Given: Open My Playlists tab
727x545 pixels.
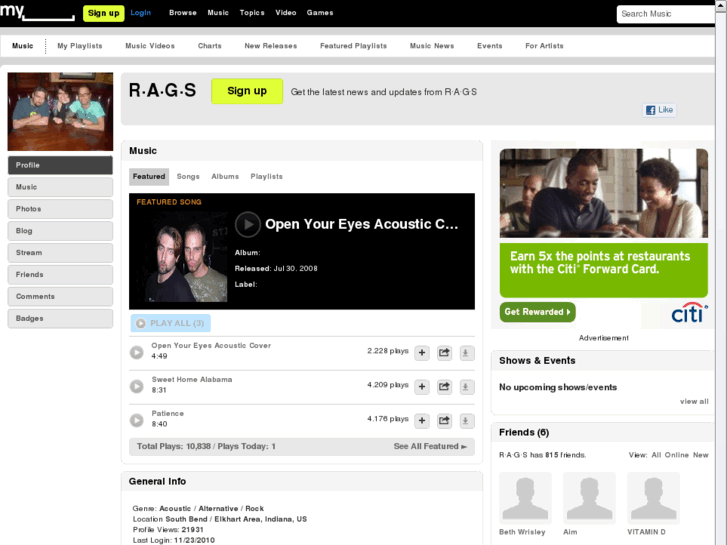Looking at the screenshot, I should click(x=80, y=46).
